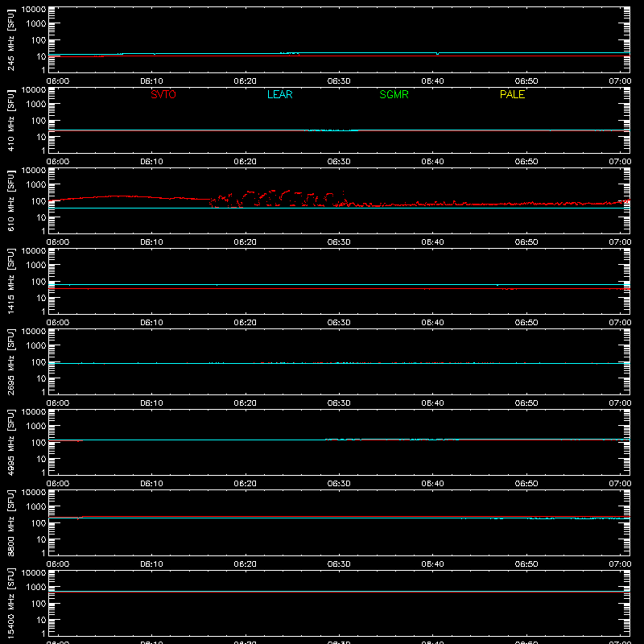Click the green SGMR legend label
This screenshot has width=644, height=644.
394,94
